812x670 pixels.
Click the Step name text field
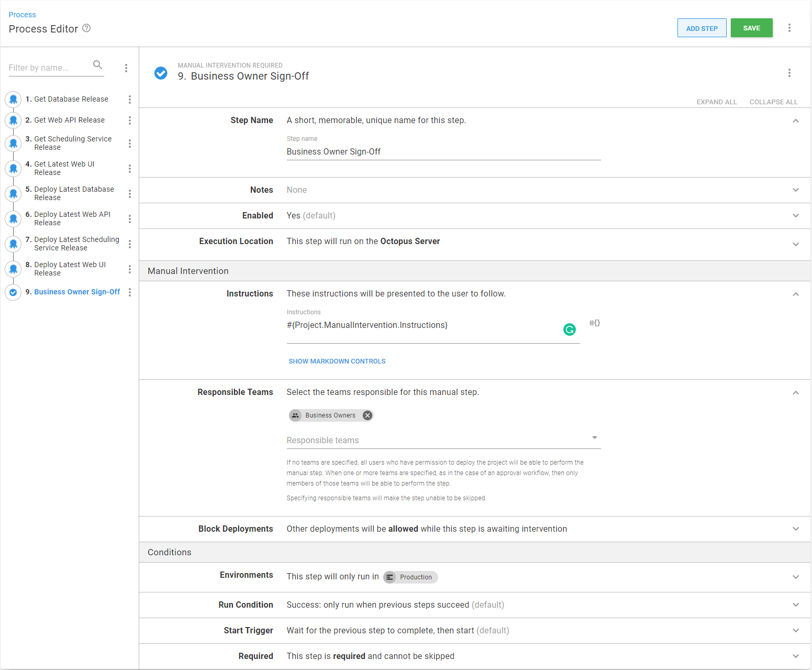click(x=443, y=152)
